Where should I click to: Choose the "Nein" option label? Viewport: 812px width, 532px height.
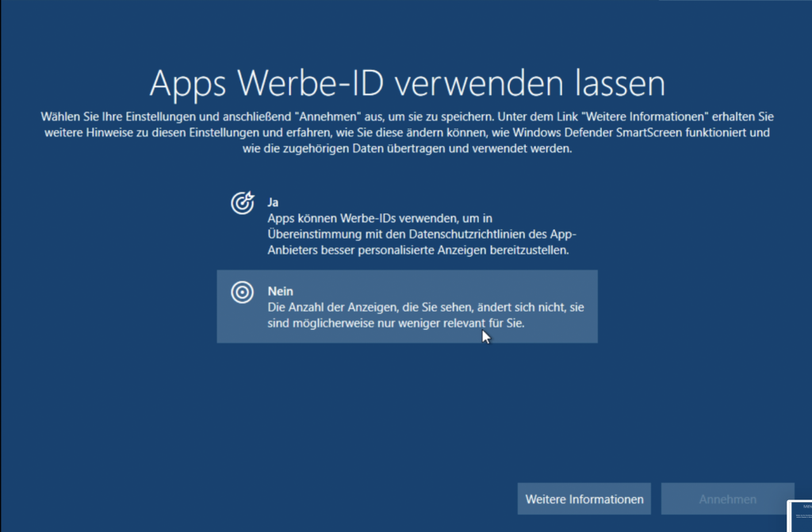(280, 292)
